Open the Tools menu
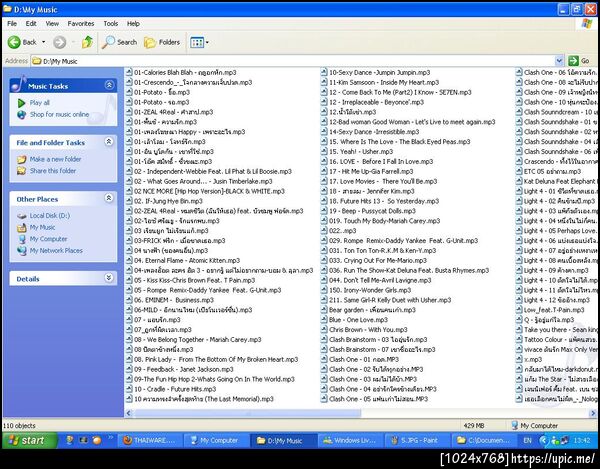Image resolution: width=600 pixels, height=469 pixels. pyautogui.click(x=111, y=23)
